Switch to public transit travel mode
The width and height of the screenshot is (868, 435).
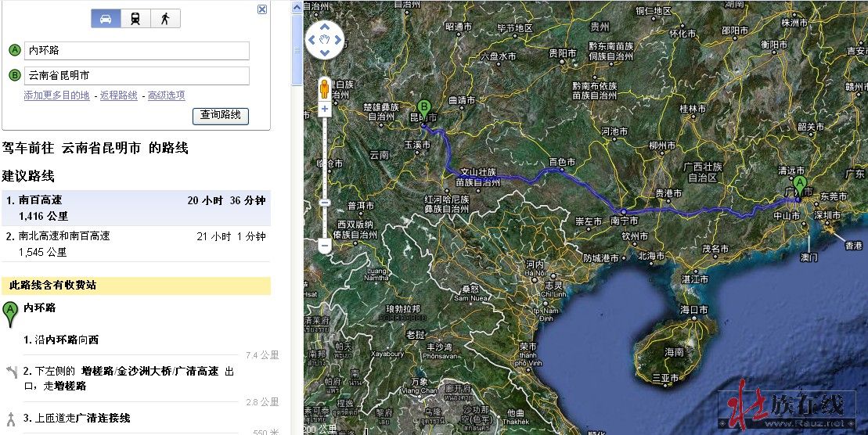tap(135, 19)
